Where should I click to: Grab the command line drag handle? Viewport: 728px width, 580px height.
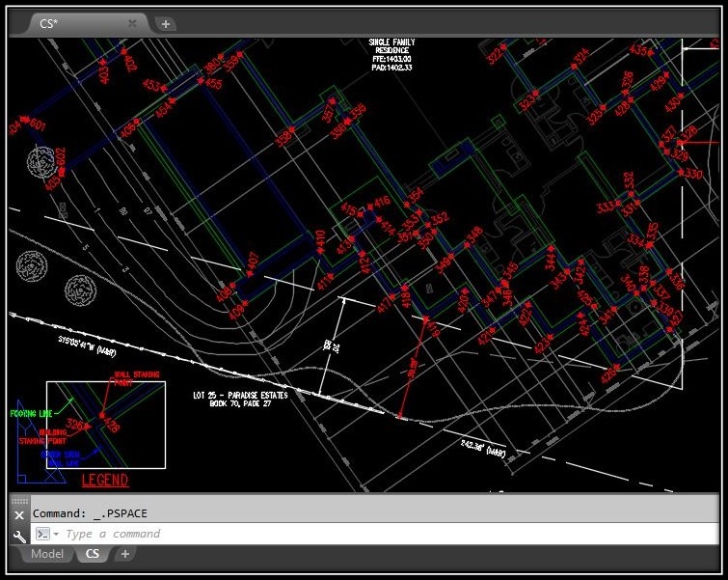click(x=19, y=501)
